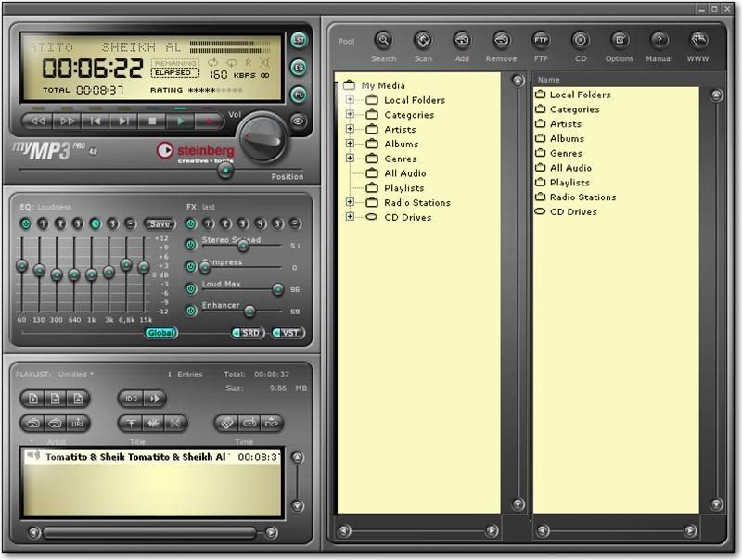
Task: Toggle the eye visualization button
Action: click(x=298, y=121)
